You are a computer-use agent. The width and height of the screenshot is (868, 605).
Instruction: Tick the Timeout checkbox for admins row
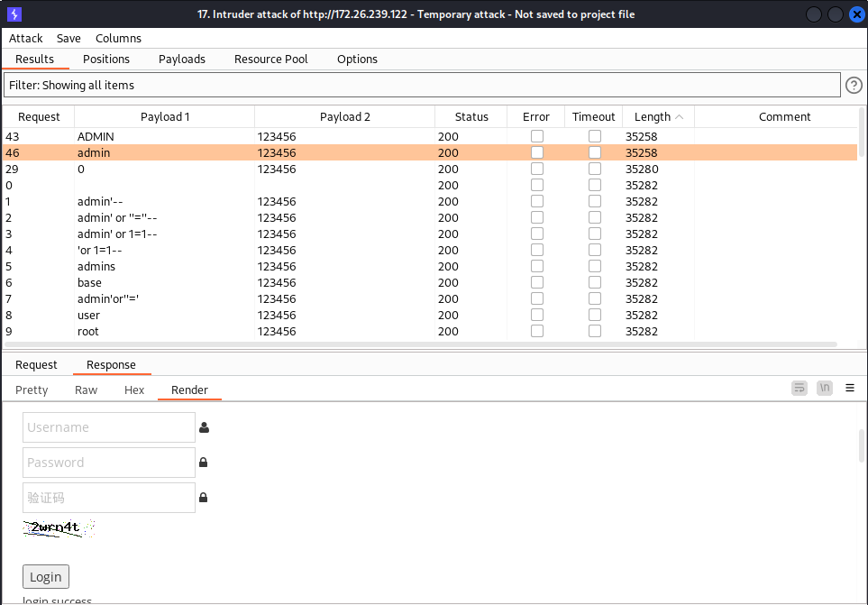[595, 266]
